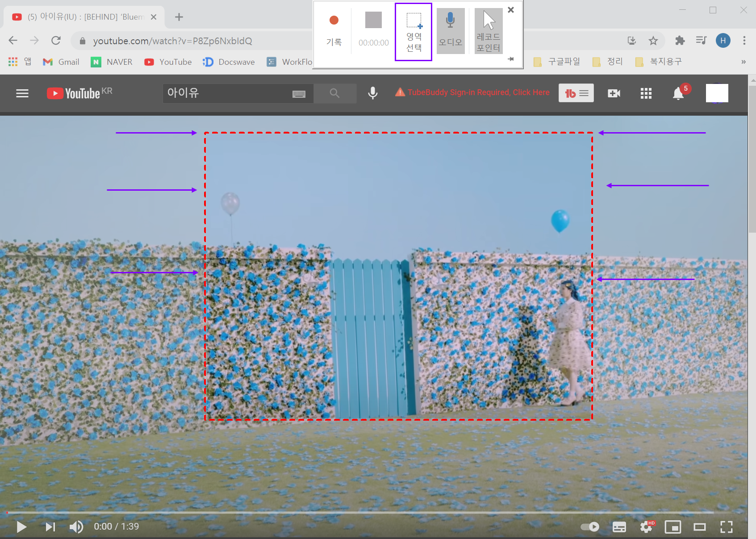Open the 복지용구 bookmark folder
The width and height of the screenshot is (756, 539).
(659, 62)
